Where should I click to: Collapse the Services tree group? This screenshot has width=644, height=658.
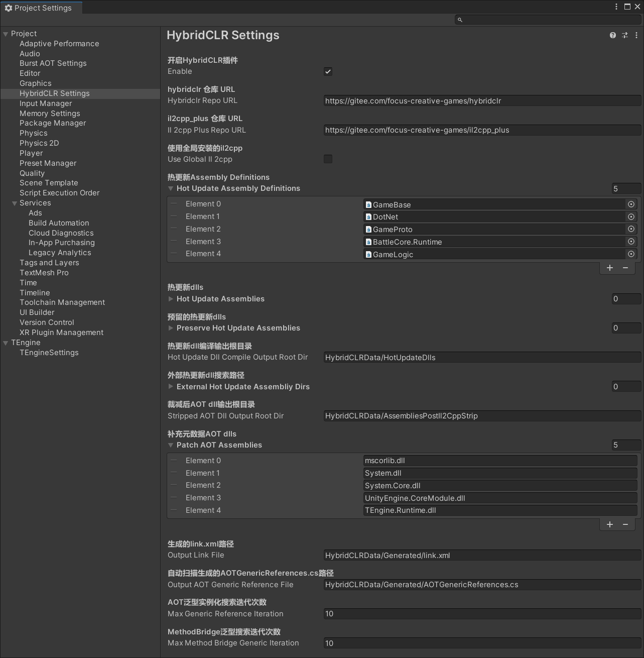click(15, 203)
